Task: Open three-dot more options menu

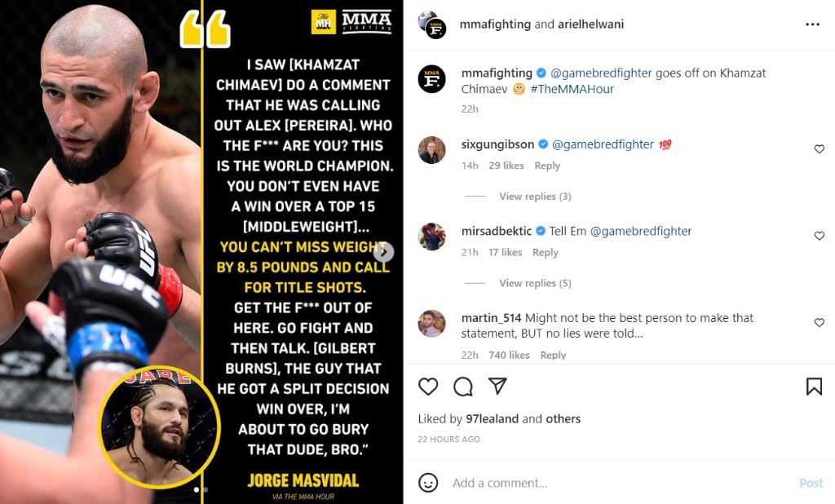Action: 812,24
